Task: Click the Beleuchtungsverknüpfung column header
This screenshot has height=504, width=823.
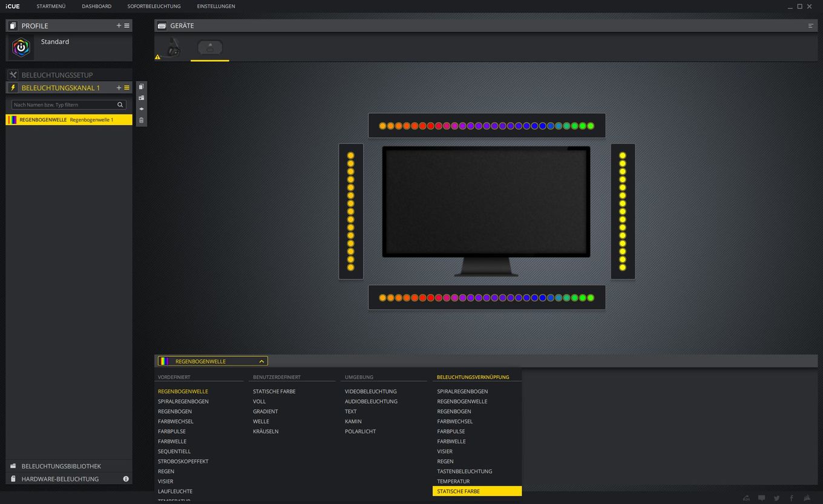Action: pos(473,377)
